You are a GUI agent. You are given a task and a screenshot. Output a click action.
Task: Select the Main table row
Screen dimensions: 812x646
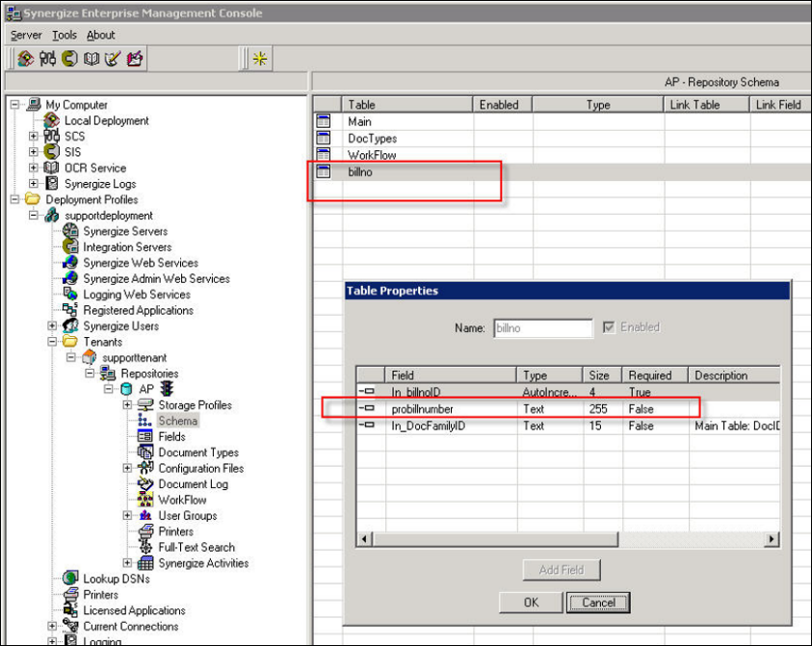click(562, 121)
